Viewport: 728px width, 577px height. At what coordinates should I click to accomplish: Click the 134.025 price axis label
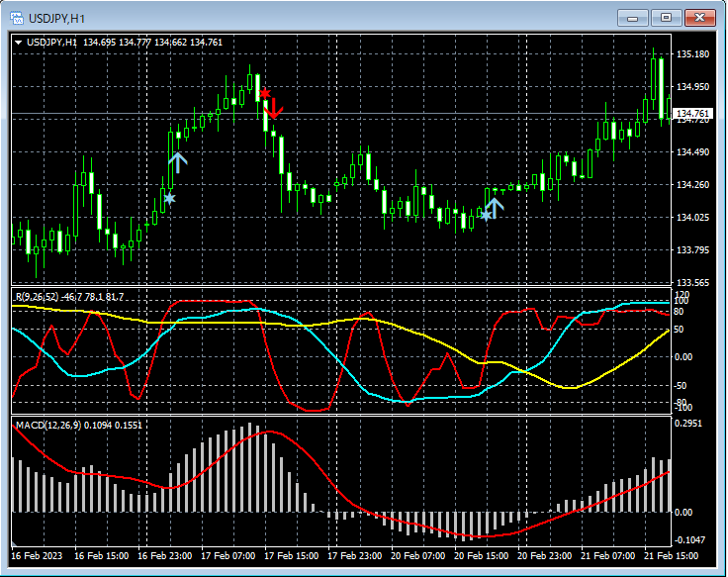coord(692,217)
